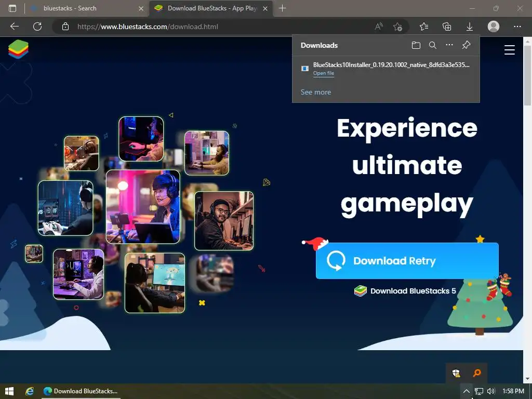Viewport: 532px width, 399px height.
Task: Close the Download BlueStacks tab
Action: (265, 8)
